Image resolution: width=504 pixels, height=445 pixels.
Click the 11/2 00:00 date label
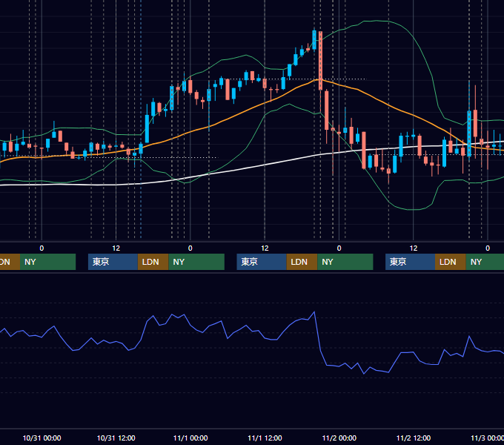pyautogui.click(x=339, y=438)
